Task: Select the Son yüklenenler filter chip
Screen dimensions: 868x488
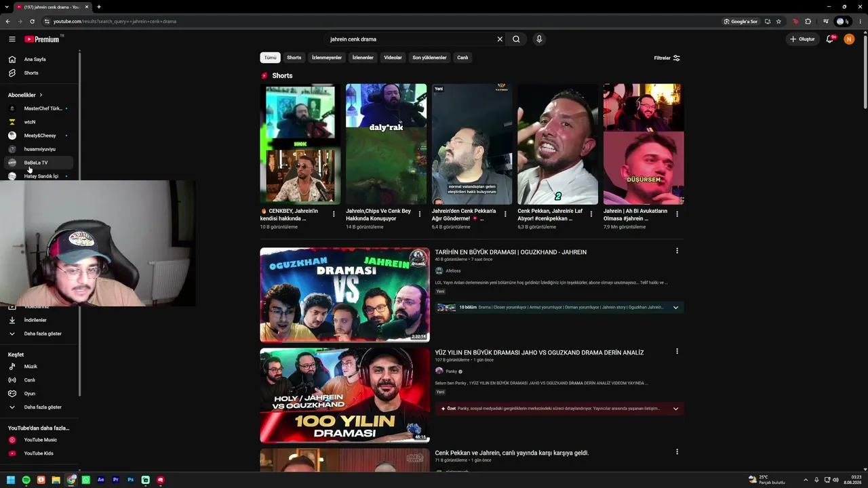Action: [429, 58]
